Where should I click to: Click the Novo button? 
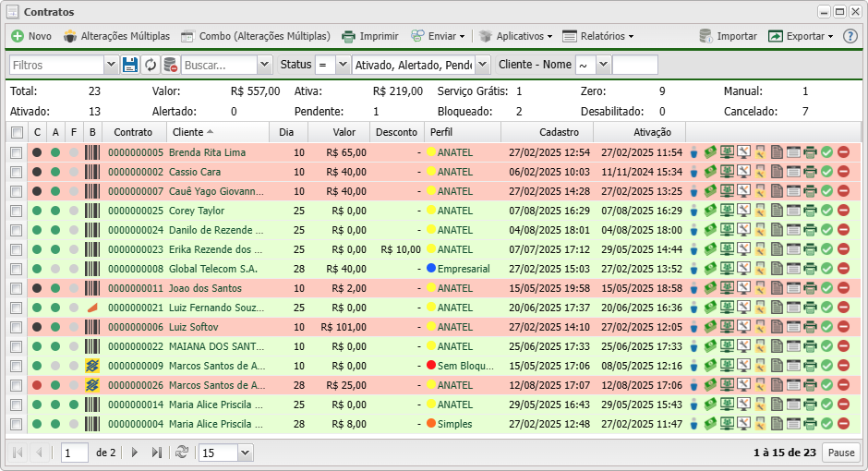click(31, 36)
